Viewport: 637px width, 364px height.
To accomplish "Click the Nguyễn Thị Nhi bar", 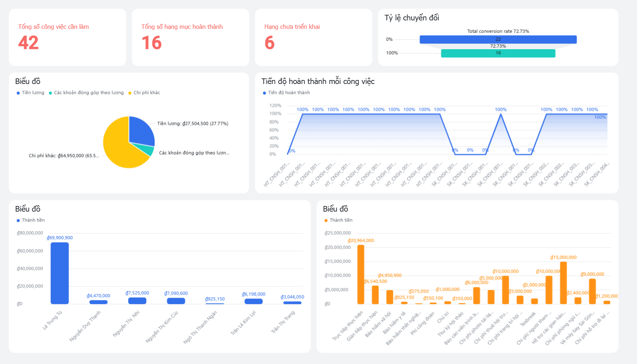I will pyautogui.click(x=137, y=301).
